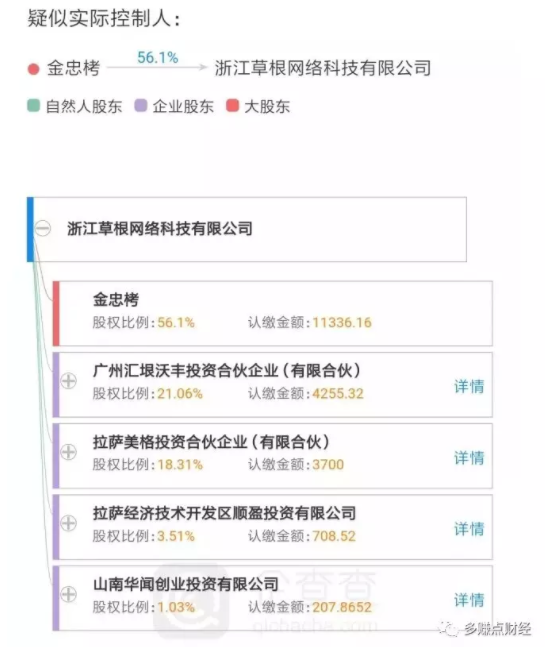Viewport: 545px width, 647px height.
Task: Click the 56.1% ownership arrow label
Action: (158, 58)
